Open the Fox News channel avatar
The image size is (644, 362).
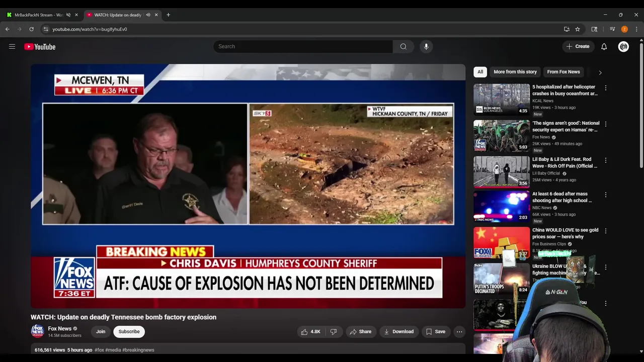tap(37, 331)
